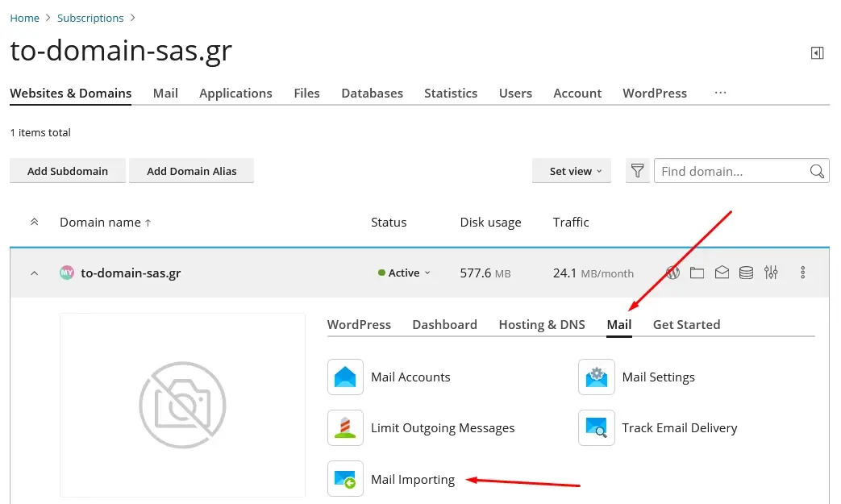Click the mail envelope icon in domain row

tap(722, 273)
